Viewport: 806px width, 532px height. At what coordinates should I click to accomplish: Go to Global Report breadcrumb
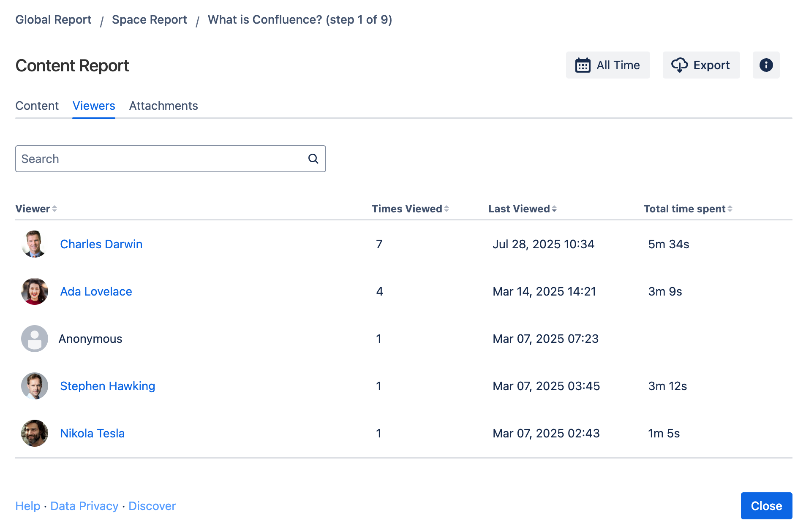(53, 20)
